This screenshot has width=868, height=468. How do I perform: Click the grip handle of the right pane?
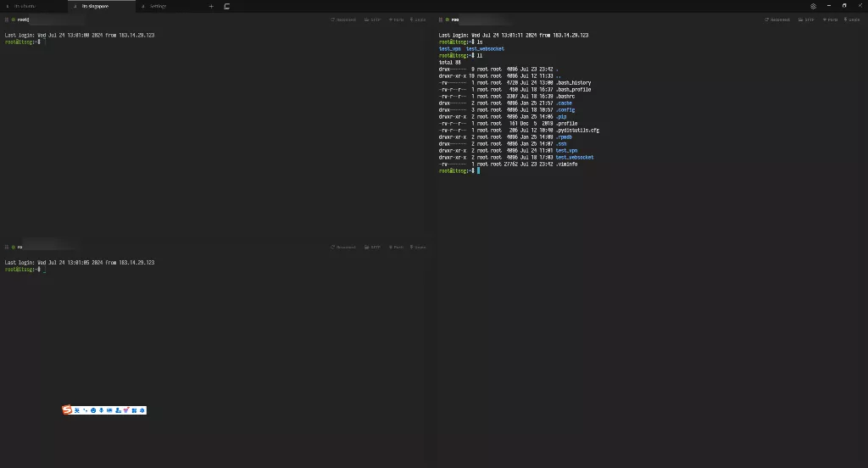(441, 19)
